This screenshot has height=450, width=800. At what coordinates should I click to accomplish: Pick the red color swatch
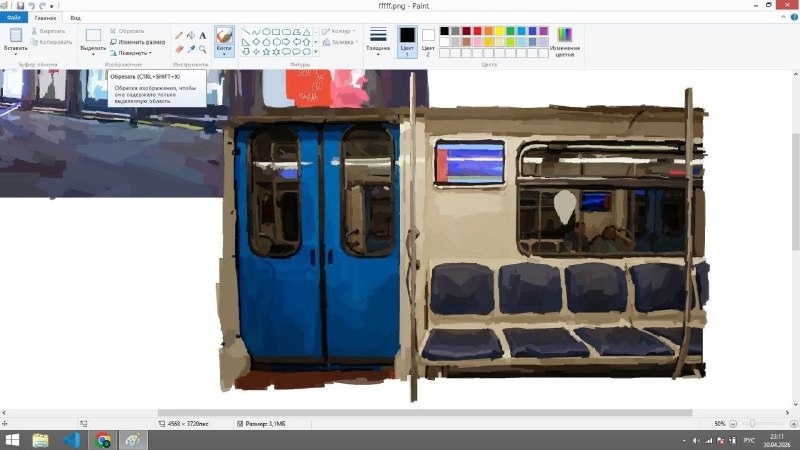point(478,31)
